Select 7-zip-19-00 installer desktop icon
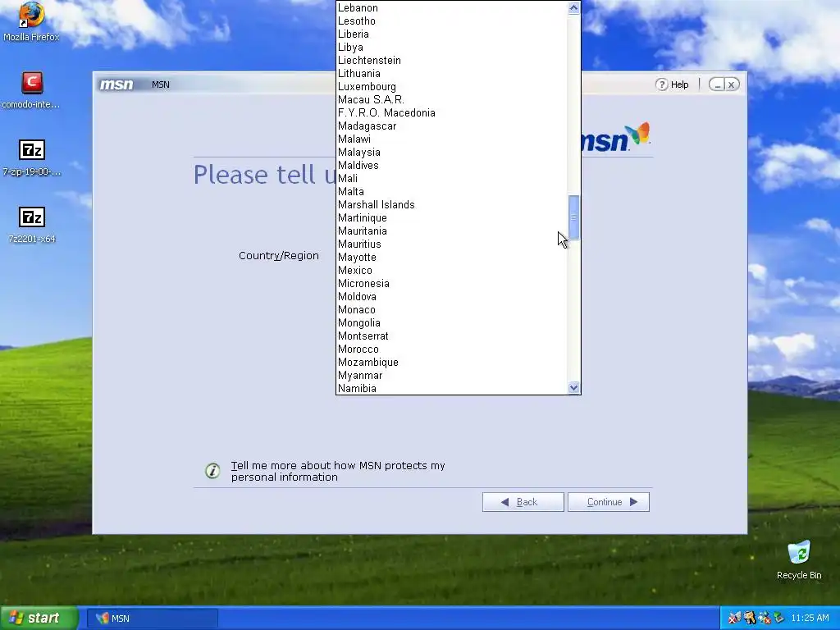The height and width of the screenshot is (630, 840). pos(32,157)
